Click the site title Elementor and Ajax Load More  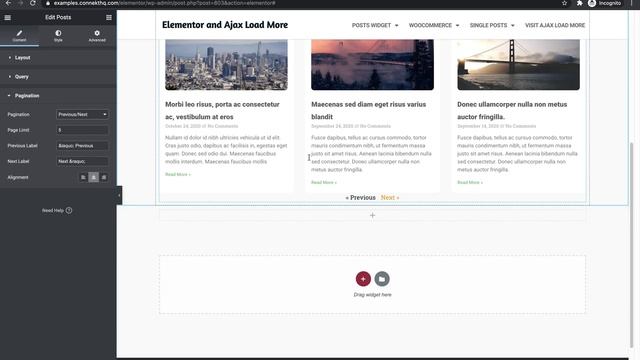[225, 25]
